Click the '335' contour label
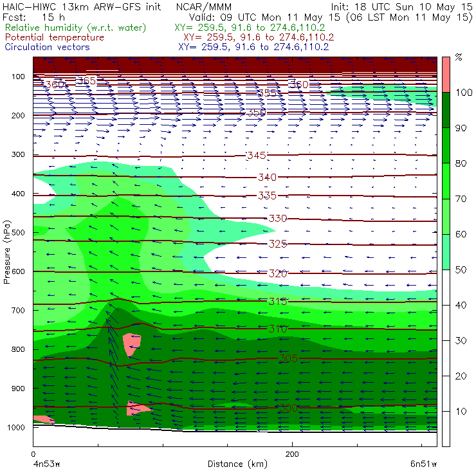Screen dimensions: 476x476 pos(268,196)
